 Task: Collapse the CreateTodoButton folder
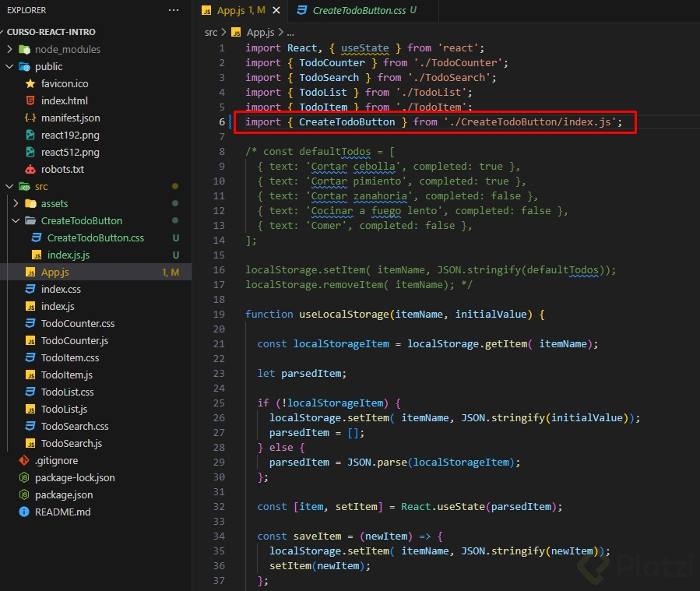16,220
